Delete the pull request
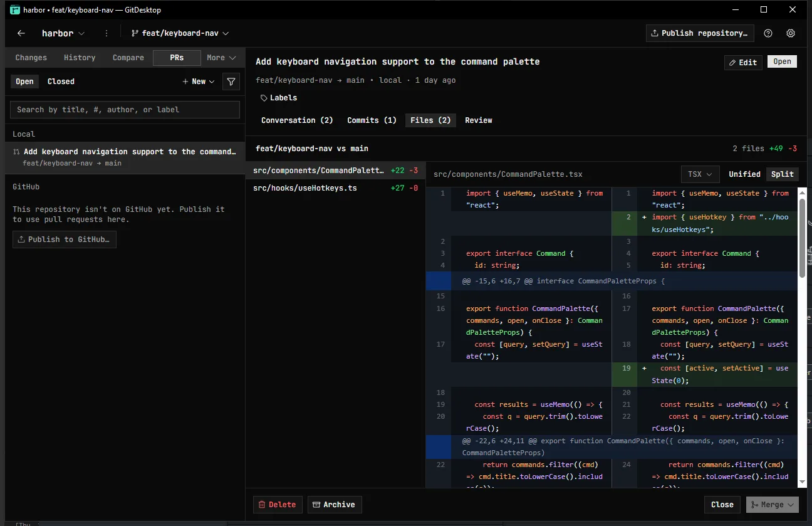This screenshot has height=526, width=812. [x=278, y=505]
